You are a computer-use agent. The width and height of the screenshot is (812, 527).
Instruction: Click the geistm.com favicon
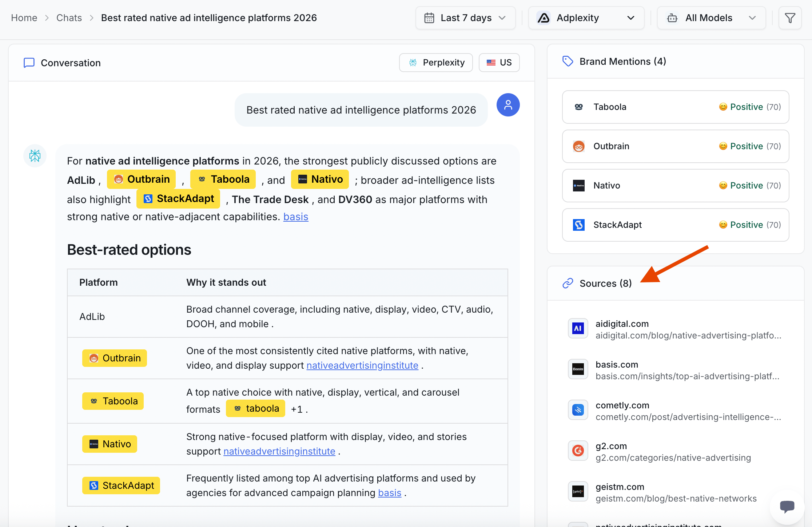coord(578,491)
